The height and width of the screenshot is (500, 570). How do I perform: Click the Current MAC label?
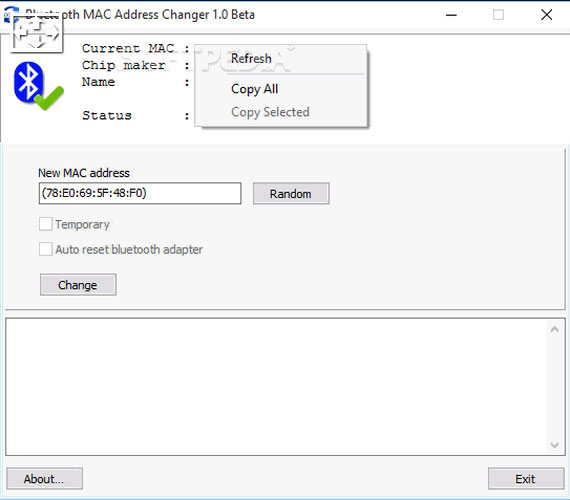[128, 48]
